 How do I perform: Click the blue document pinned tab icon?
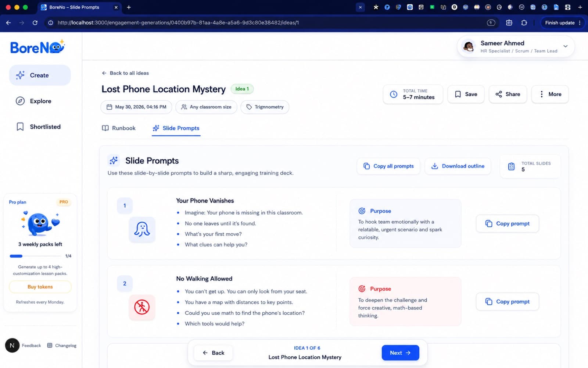[556, 7]
